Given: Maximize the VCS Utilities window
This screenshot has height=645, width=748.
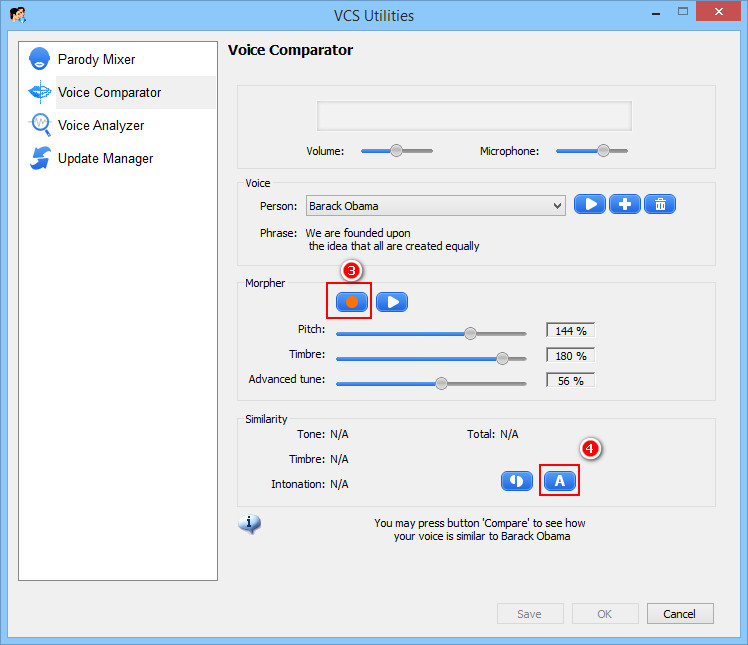Looking at the screenshot, I should [683, 11].
